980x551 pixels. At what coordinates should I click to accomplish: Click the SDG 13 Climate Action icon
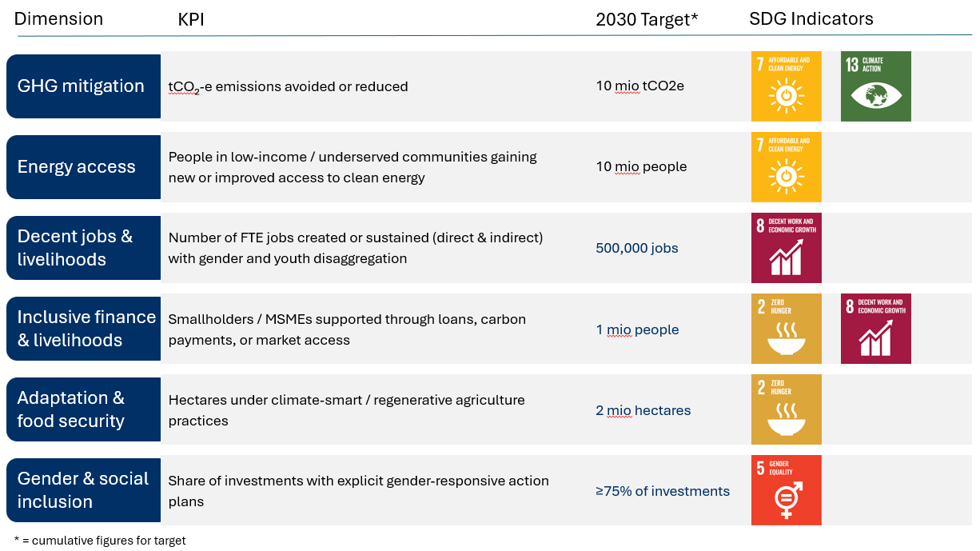tap(875, 86)
